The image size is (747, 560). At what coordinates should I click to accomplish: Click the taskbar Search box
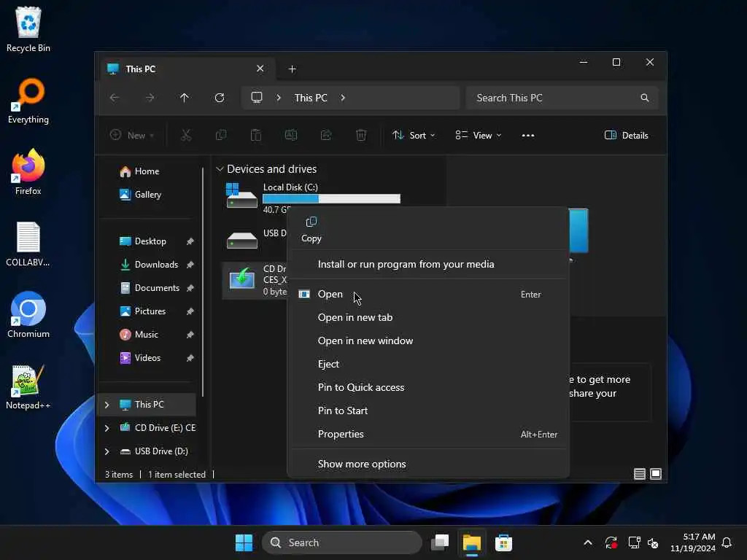pos(341,542)
